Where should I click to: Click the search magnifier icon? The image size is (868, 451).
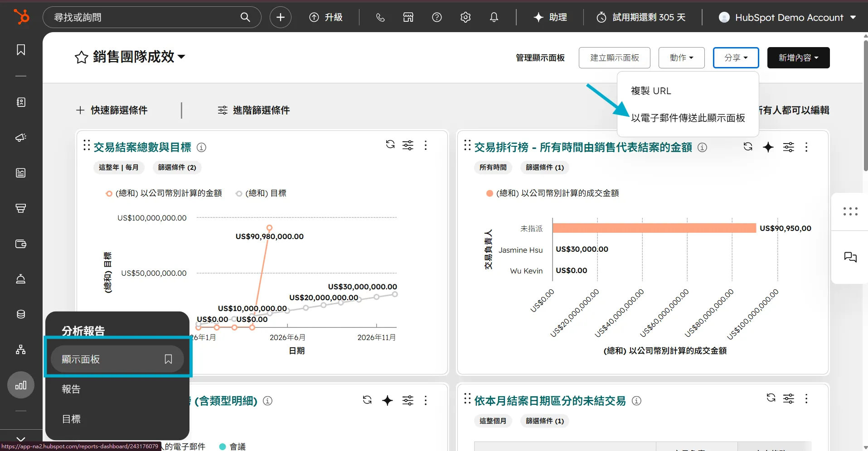[x=245, y=17]
